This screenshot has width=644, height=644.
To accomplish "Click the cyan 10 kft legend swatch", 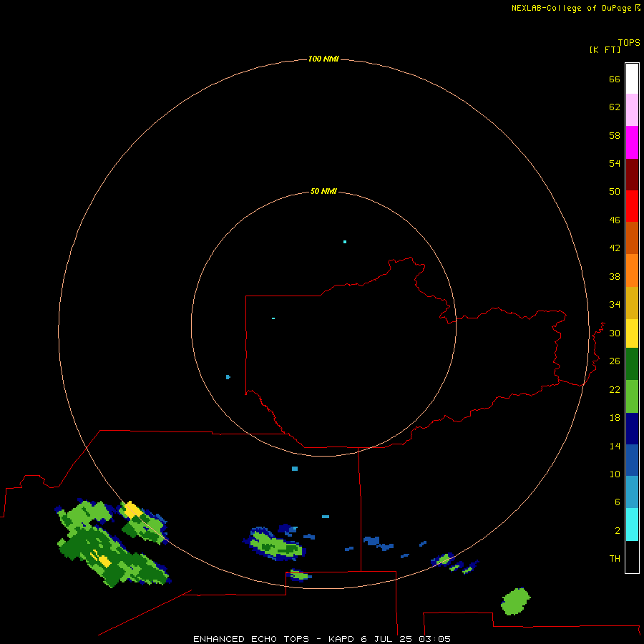I will [632, 525].
